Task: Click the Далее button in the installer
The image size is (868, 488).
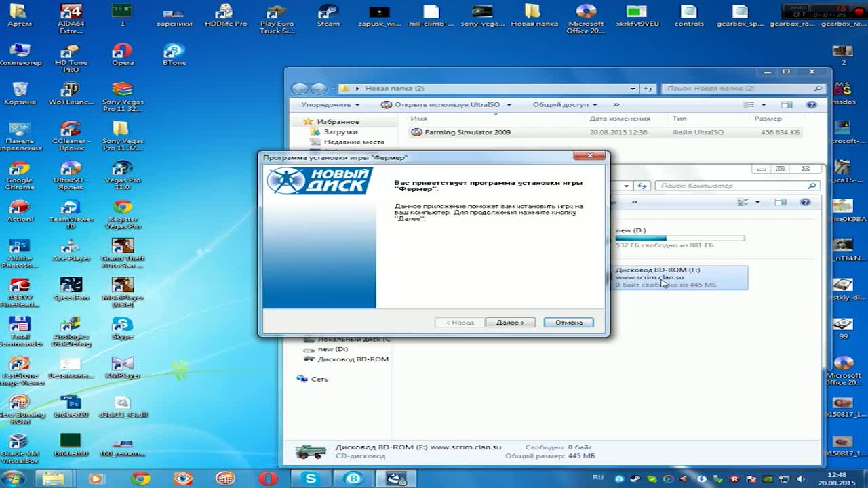Action: [x=510, y=323]
